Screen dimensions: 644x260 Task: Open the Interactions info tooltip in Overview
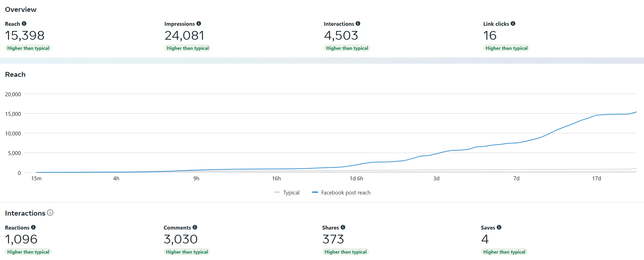pyautogui.click(x=358, y=23)
